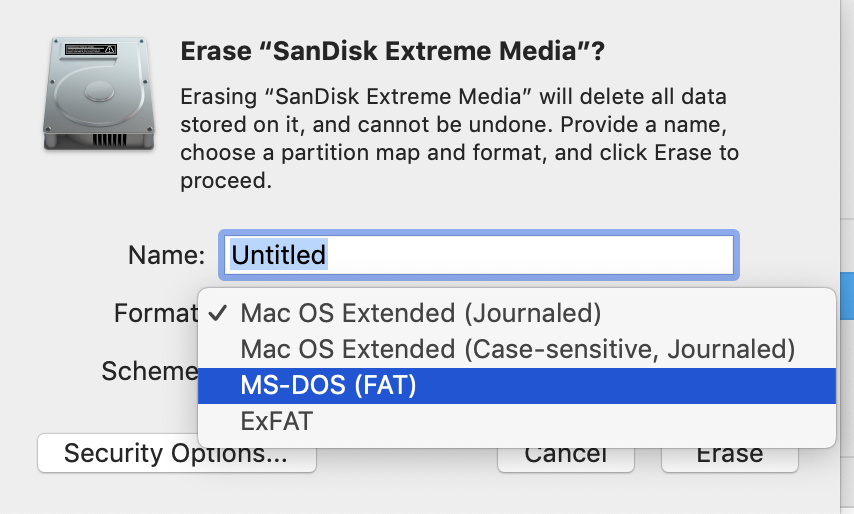
Task: Click the highlighted "Untitled" text
Action: [279, 255]
